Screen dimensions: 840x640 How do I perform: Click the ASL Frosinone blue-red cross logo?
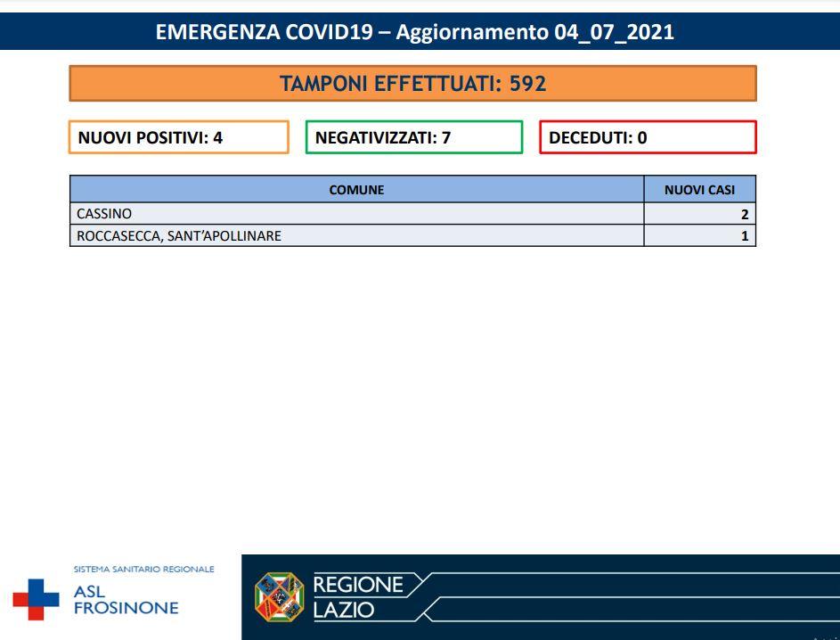coord(36,599)
